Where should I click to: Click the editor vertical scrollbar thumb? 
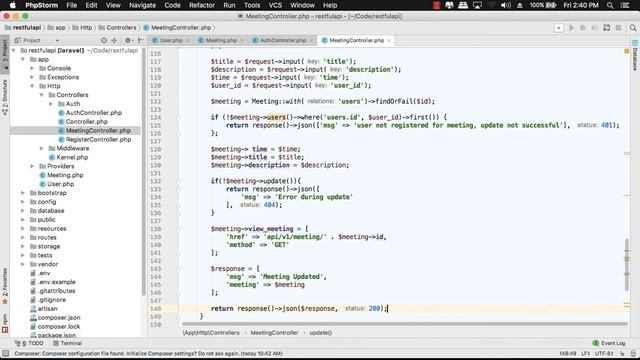coord(627,264)
